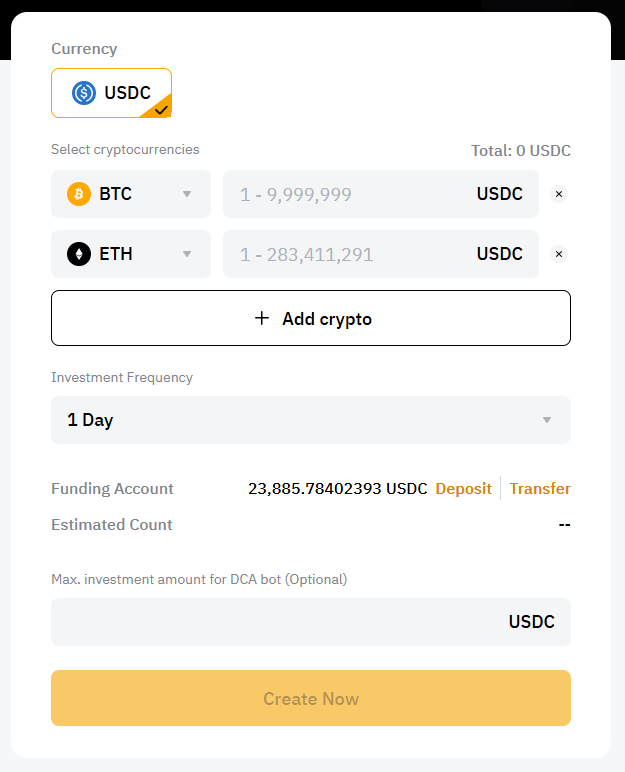625x772 pixels.
Task: Open the Investment Frequency 1 Day dropdown
Action: (300, 420)
